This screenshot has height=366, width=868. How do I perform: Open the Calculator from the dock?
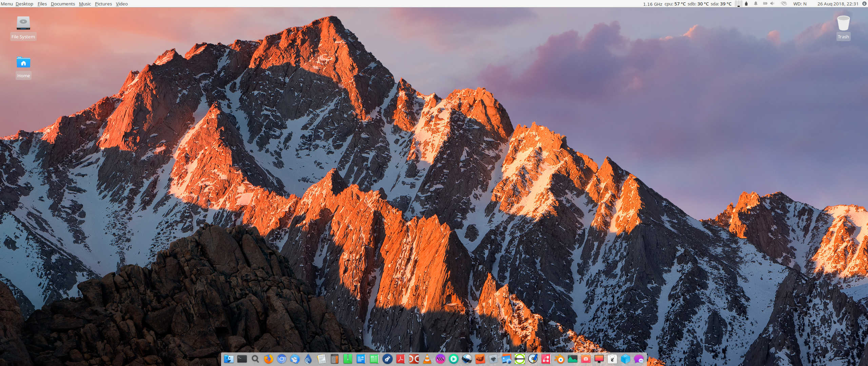tap(334, 359)
